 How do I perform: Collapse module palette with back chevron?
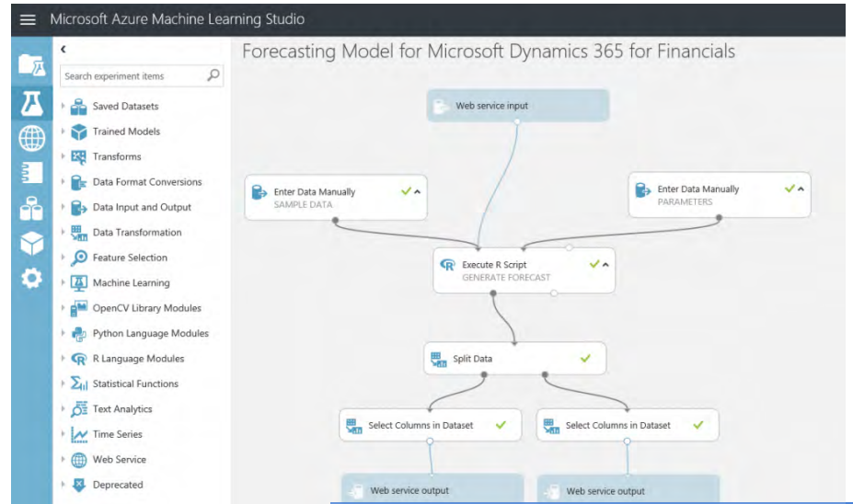pyautogui.click(x=63, y=49)
